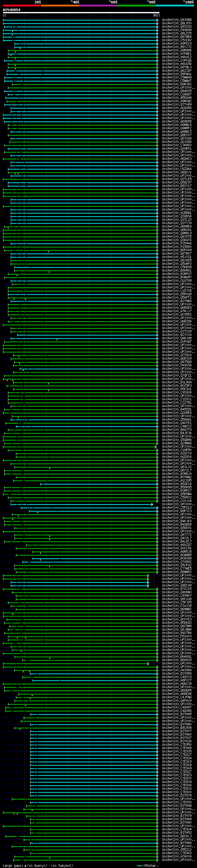Click hit label UniRef100_B2YHW3

tap(176, 301)
